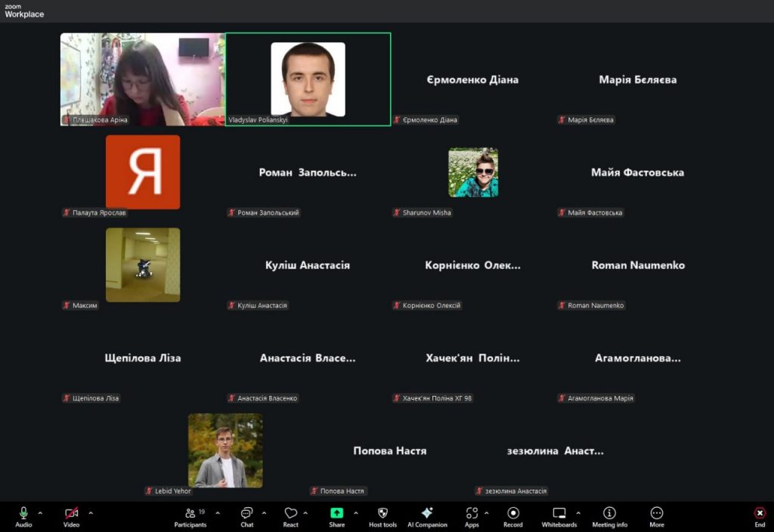Launch AI Companion
Image resolution: width=774 pixels, height=532 pixels.
pyautogui.click(x=427, y=516)
